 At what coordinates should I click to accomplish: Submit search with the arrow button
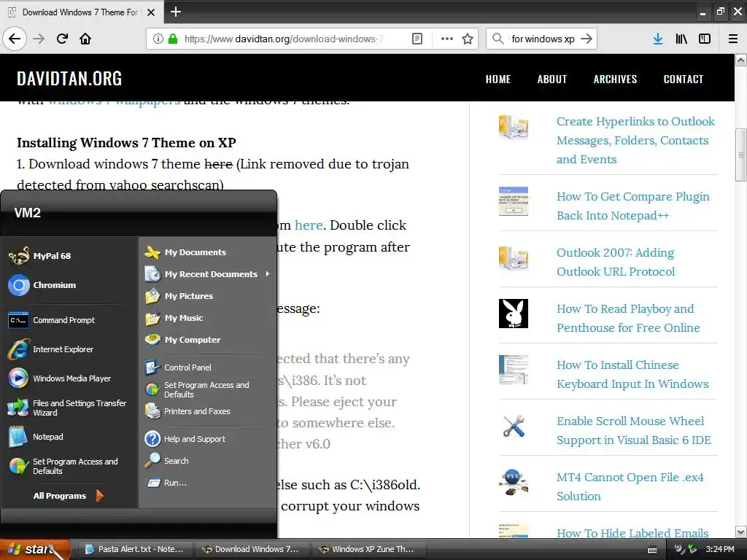coord(587,39)
